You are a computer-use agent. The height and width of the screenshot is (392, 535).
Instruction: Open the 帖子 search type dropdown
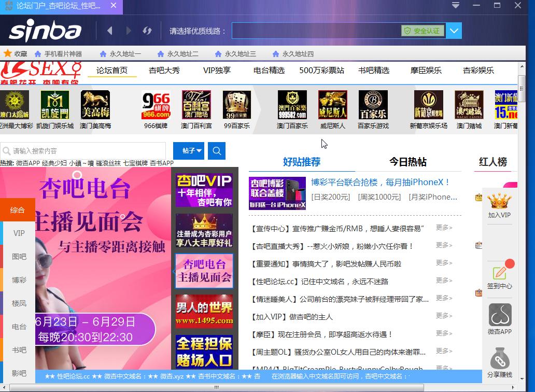(189, 151)
